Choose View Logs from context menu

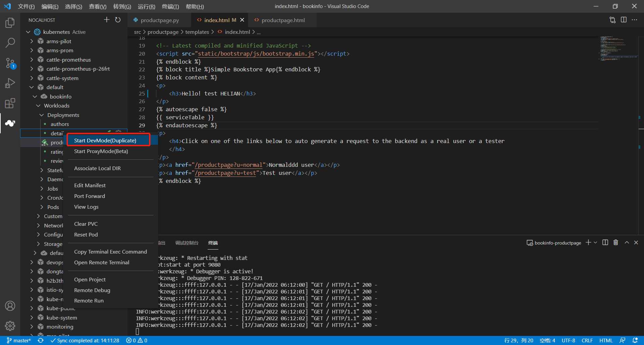[x=111, y=207]
